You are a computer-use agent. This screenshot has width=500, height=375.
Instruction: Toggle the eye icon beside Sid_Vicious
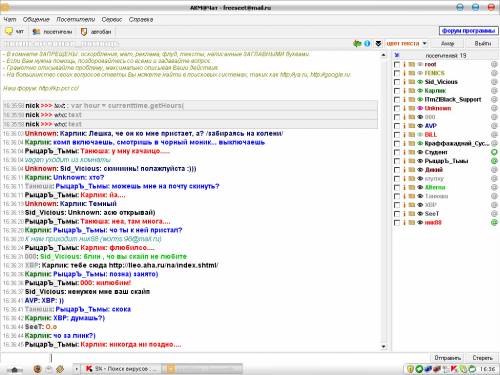[420, 82]
